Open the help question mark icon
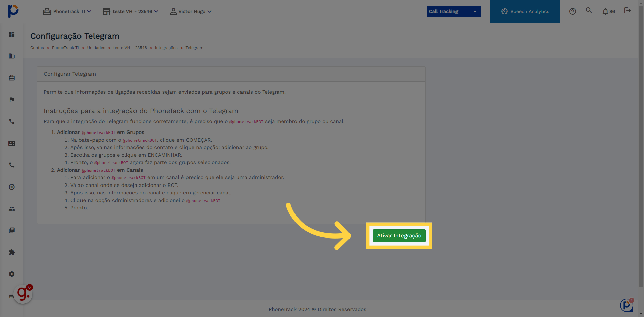Image resolution: width=644 pixels, height=317 pixels. click(573, 11)
